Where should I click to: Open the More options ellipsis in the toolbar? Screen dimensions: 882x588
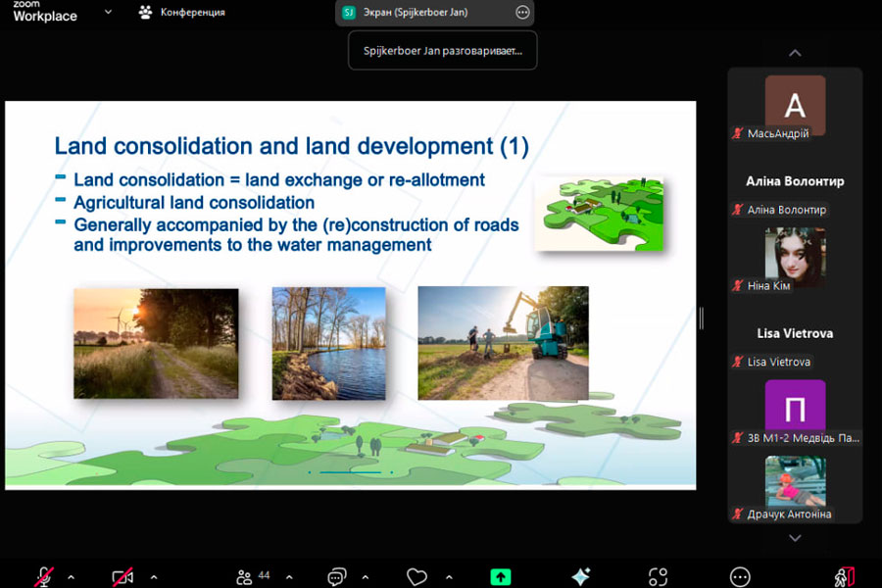tap(740, 577)
